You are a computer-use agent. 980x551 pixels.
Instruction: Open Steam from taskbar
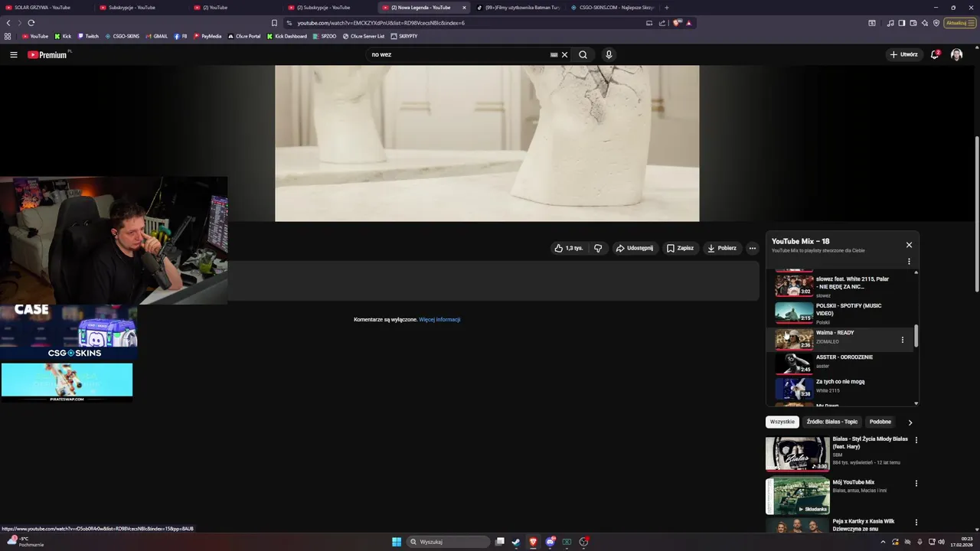516,542
